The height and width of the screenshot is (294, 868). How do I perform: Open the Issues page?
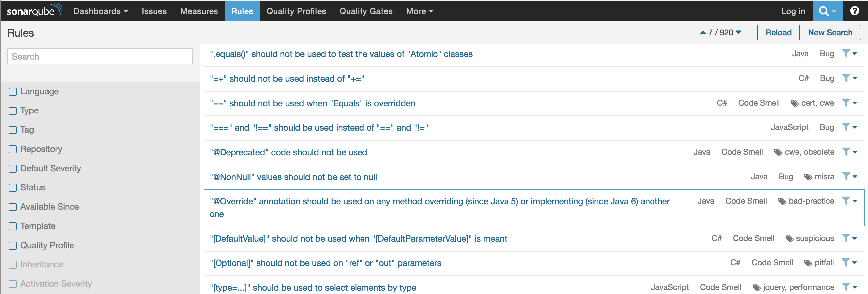pyautogui.click(x=154, y=11)
